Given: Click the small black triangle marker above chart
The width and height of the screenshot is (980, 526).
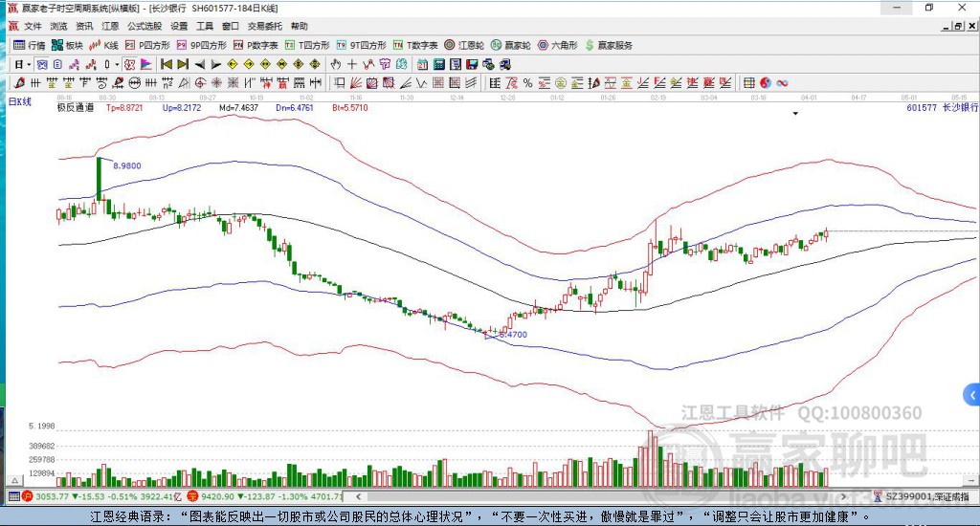Looking at the screenshot, I should click(x=795, y=114).
